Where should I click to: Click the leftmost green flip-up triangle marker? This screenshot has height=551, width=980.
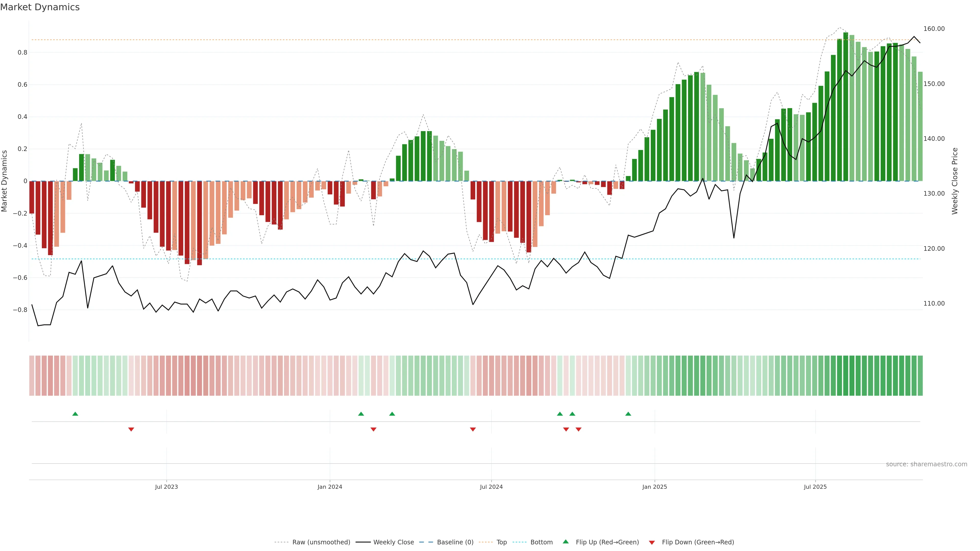(x=75, y=414)
